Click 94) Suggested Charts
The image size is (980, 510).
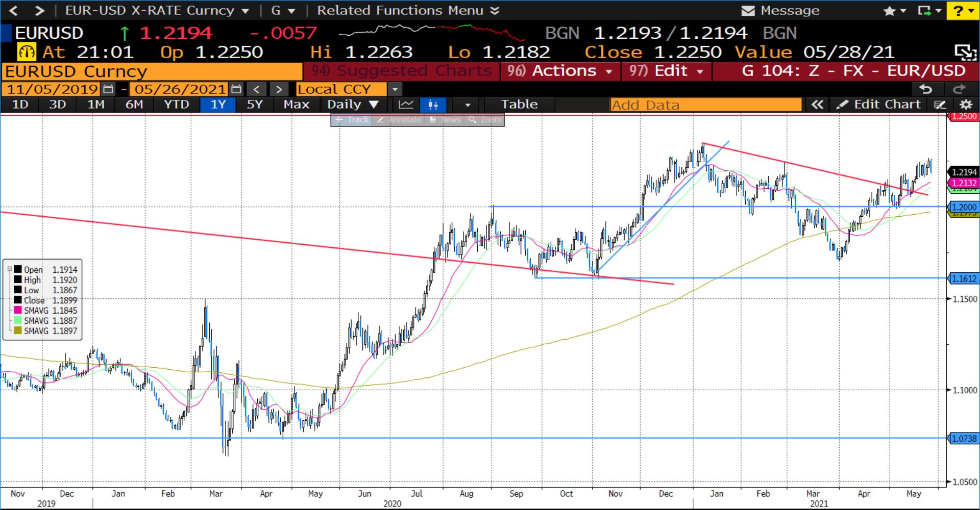point(402,71)
